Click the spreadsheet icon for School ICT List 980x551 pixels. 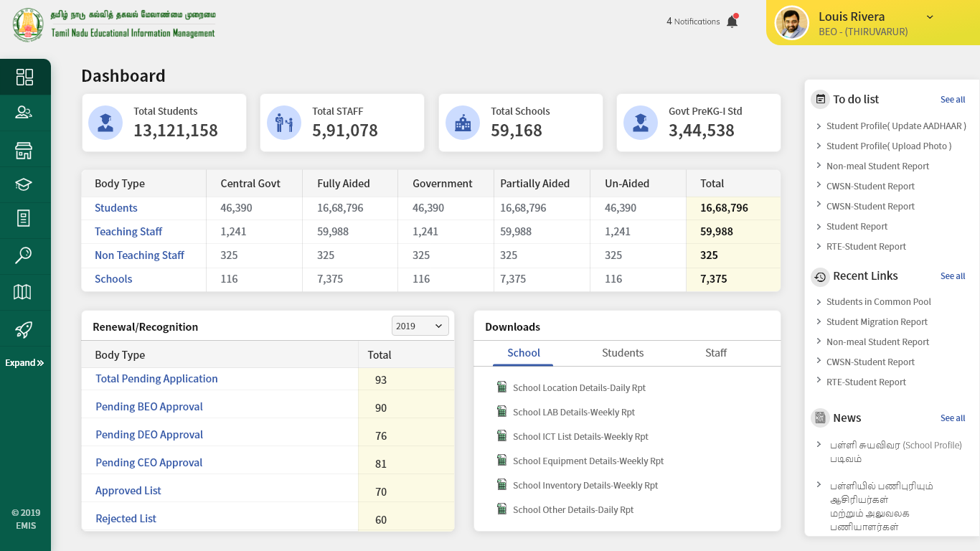point(502,435)
